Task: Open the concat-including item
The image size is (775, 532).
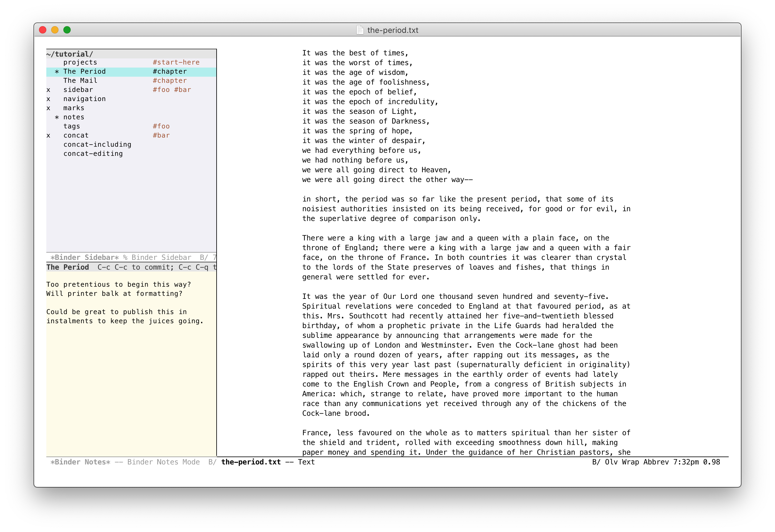Action: coord(97,145)
